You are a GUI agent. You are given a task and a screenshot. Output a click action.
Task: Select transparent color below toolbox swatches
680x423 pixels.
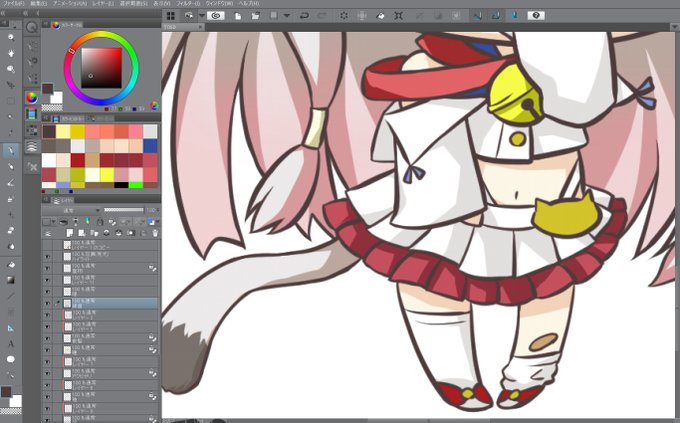(11, 411)
